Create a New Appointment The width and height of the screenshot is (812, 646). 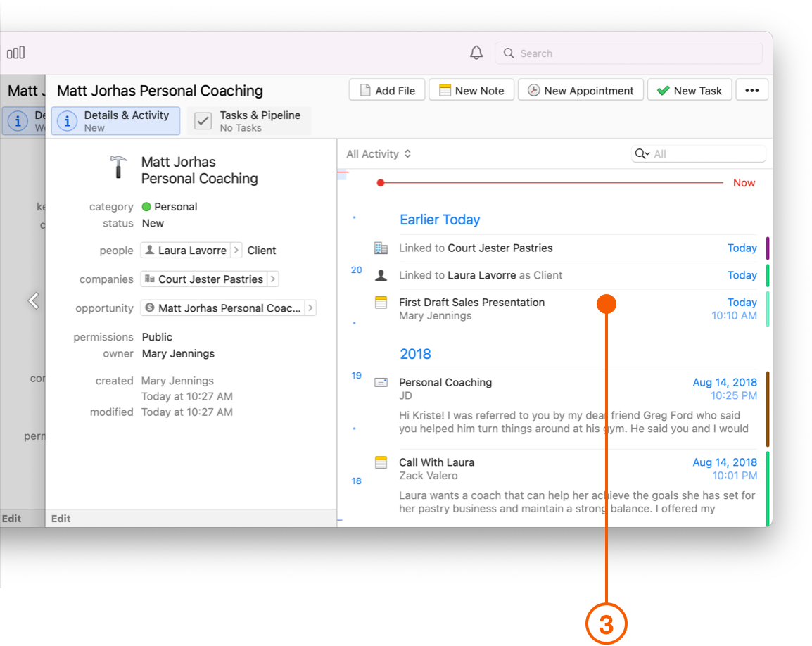coord(581,90)
